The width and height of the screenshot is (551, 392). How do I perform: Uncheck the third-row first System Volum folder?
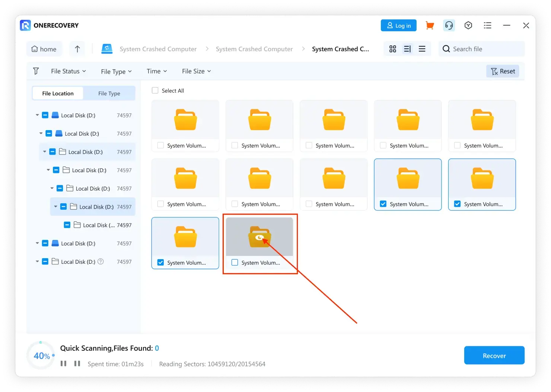(x=160, y=263)
